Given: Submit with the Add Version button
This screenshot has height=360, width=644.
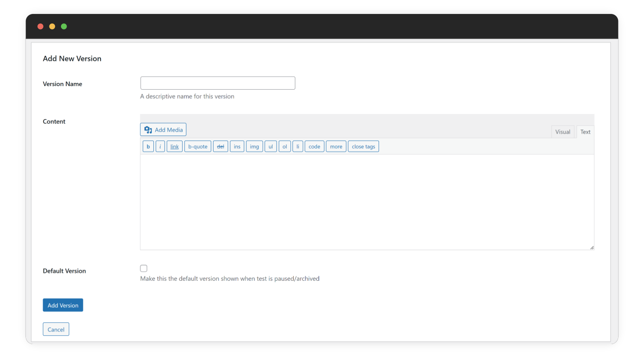Looking at the screenshot, I should click(63, 305).
